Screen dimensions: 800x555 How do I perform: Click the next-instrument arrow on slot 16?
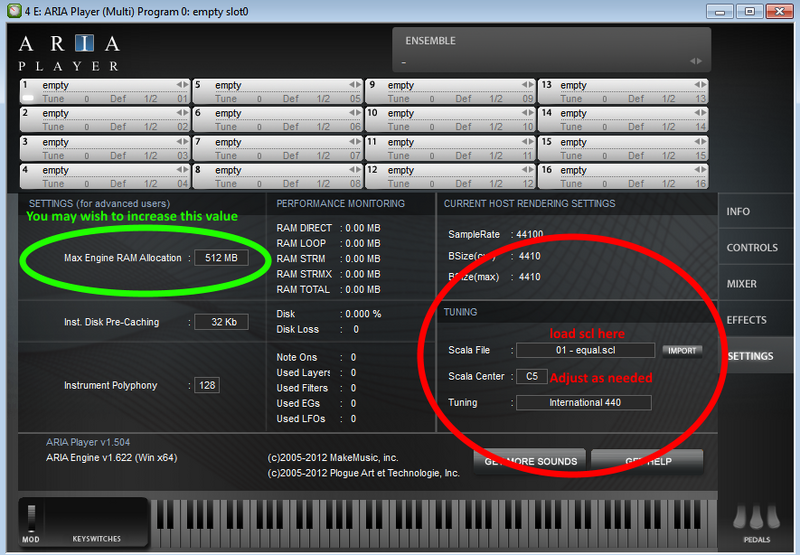coord(704,169)
